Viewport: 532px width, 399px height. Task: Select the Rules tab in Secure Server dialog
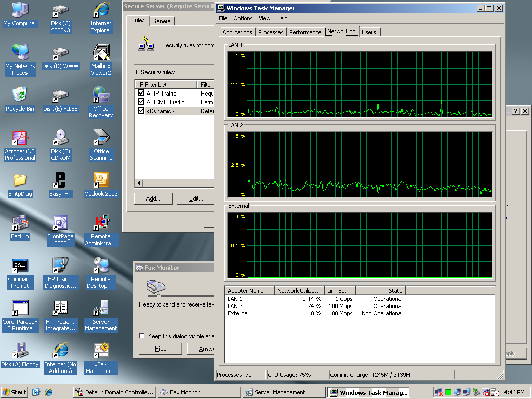[137, 20]
